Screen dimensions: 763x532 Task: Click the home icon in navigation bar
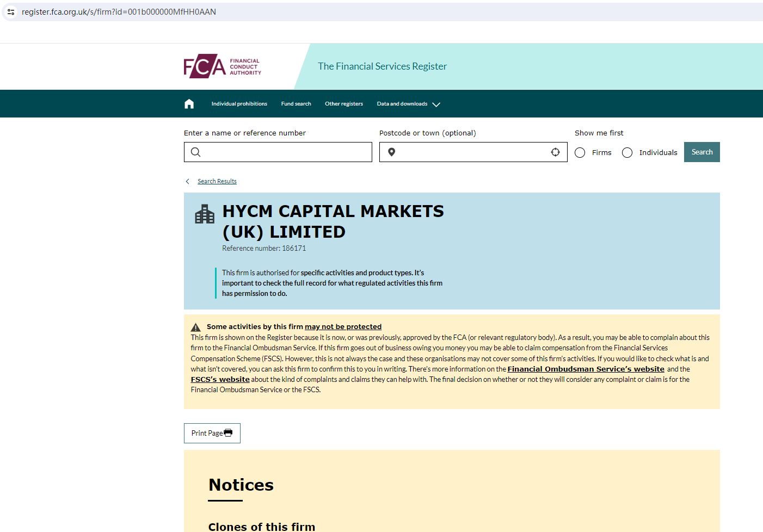click(189, 104)
